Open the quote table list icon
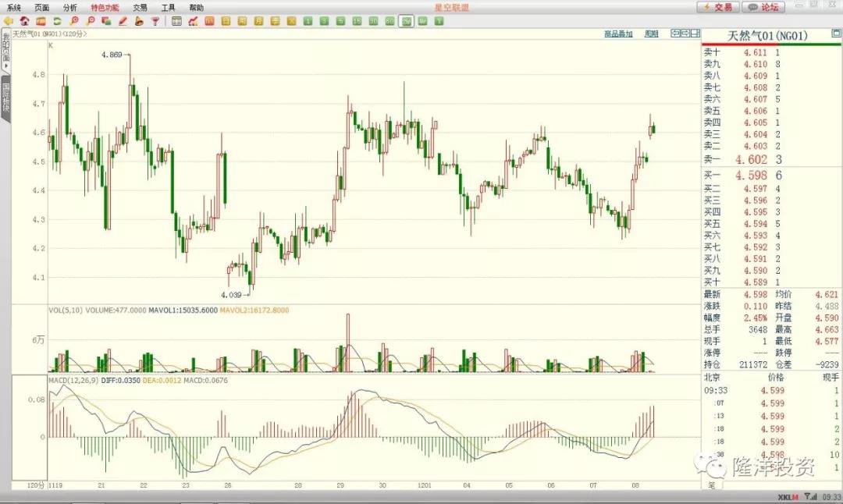This screenshot has width=843, height=504. click(176, 21)
